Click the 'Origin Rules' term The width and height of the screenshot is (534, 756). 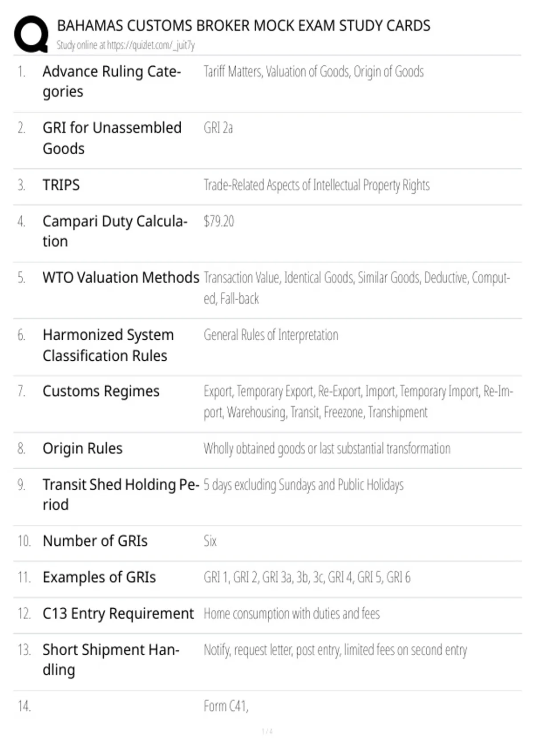[82, 448]
